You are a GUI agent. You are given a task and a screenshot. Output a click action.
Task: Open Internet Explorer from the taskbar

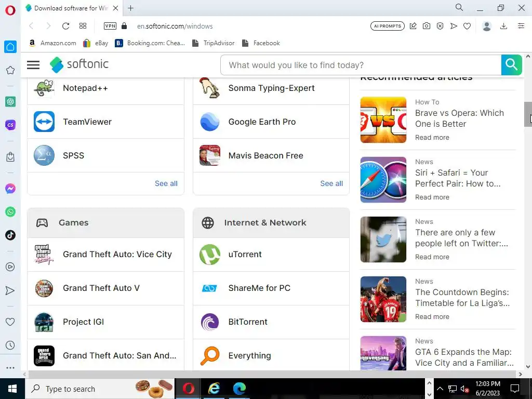pyautogui.click(x=214, y=389)
